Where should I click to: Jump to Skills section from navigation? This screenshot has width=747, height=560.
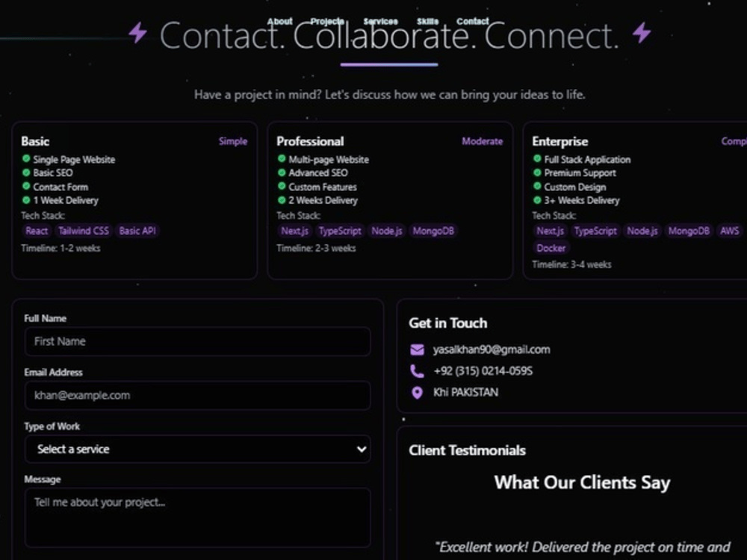427,22
